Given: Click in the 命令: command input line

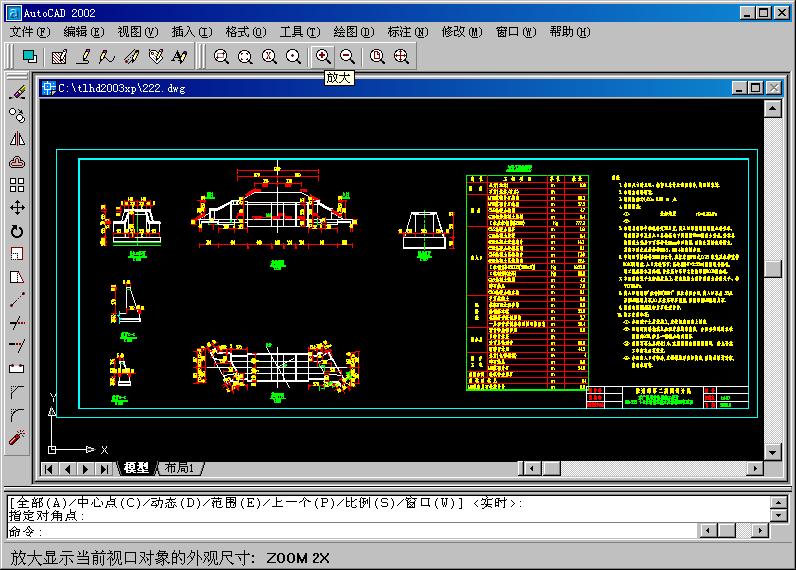Looking at the screenshot, I should point(353,531).
